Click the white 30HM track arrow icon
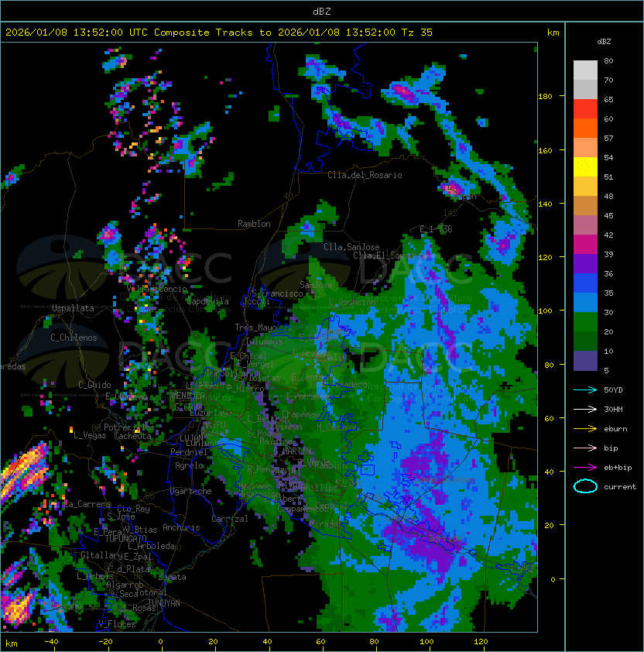Viewport: 644px width, 652px height. [585, 409]
